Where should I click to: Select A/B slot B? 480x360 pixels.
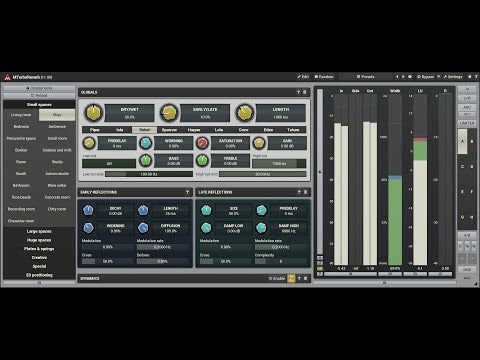click(x=472, y=141)
